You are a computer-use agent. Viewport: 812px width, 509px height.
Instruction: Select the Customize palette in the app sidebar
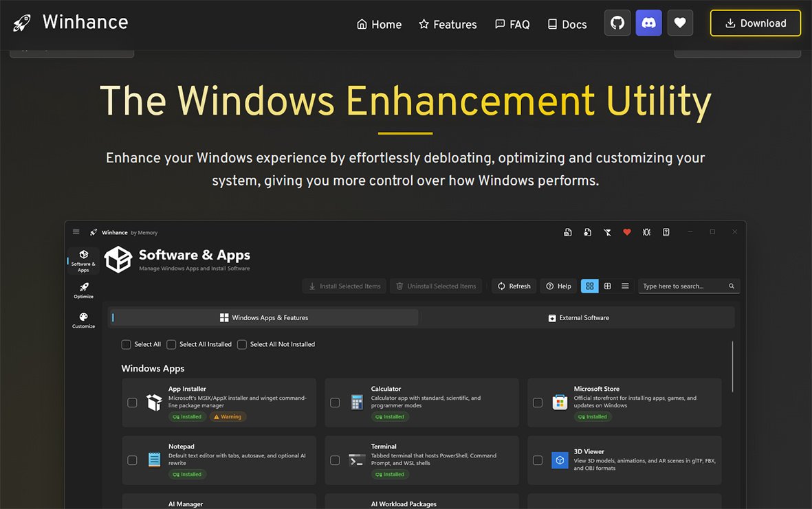83,320
